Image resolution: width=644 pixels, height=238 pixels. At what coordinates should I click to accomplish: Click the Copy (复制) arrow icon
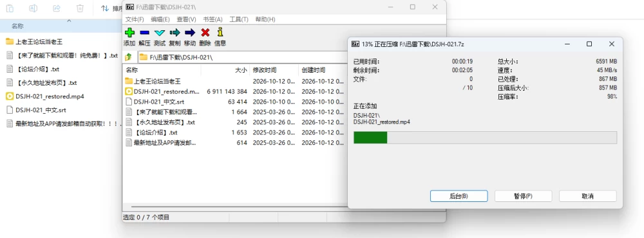[x=175, y=33]
